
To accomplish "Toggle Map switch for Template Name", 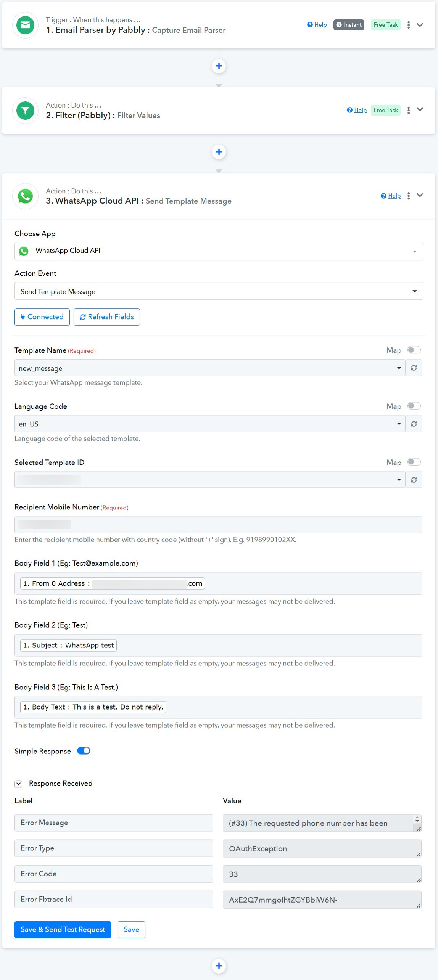I will click(414, 350).
